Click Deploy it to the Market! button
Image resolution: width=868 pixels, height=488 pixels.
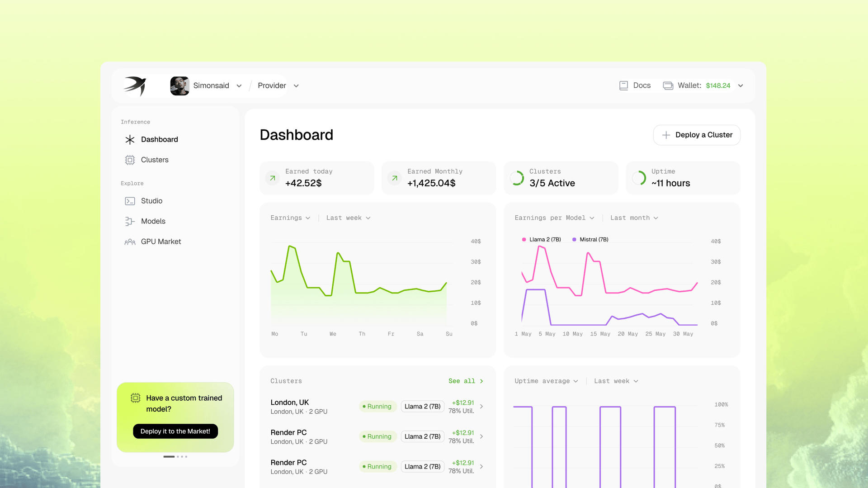pos(175,431)
